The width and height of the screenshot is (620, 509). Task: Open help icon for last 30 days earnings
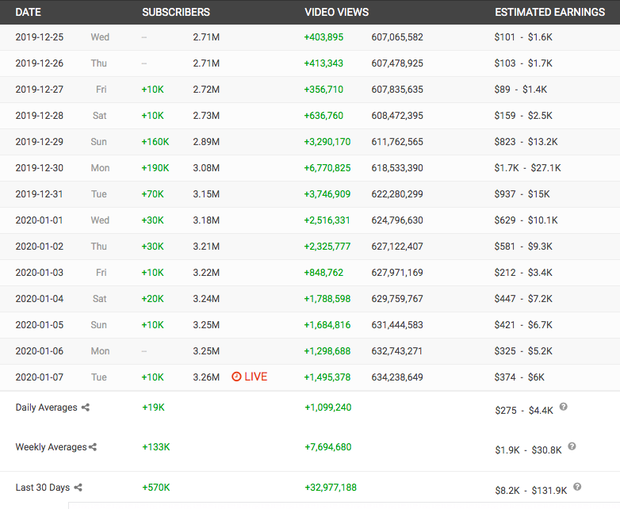point(576,487)
